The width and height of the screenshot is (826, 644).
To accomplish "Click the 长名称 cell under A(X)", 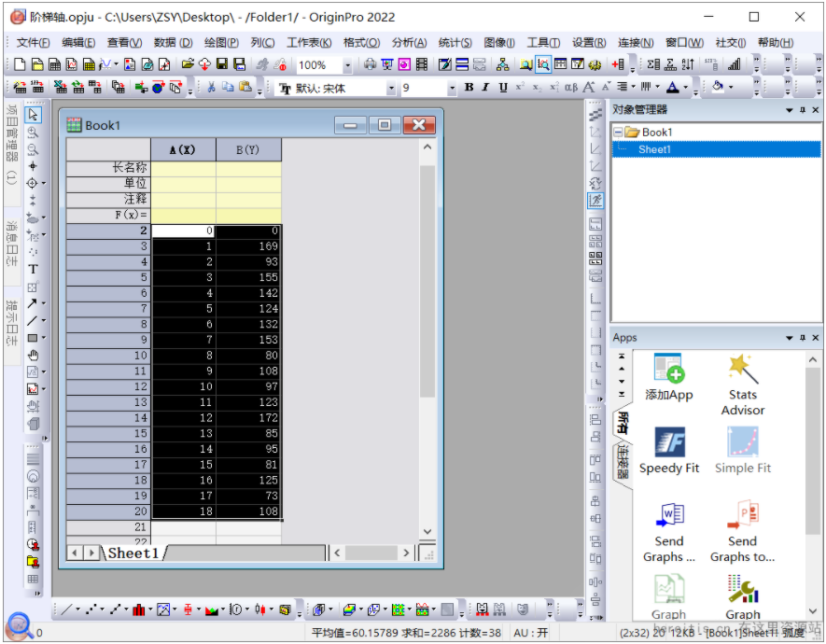I will [x=183, y=168].
